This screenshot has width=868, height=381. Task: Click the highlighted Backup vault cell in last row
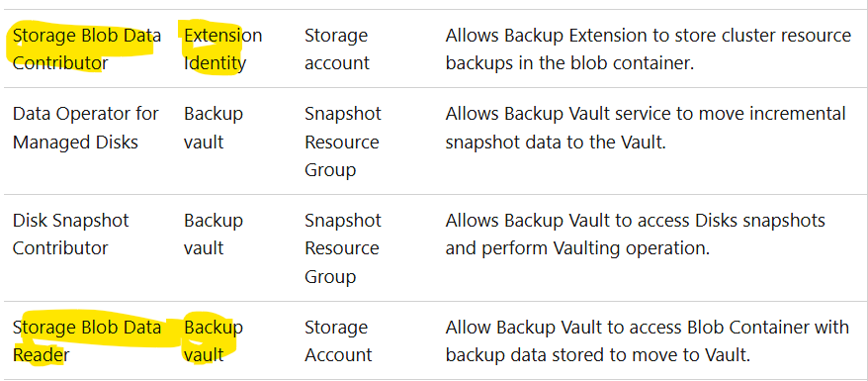click(x=214, y=341)
